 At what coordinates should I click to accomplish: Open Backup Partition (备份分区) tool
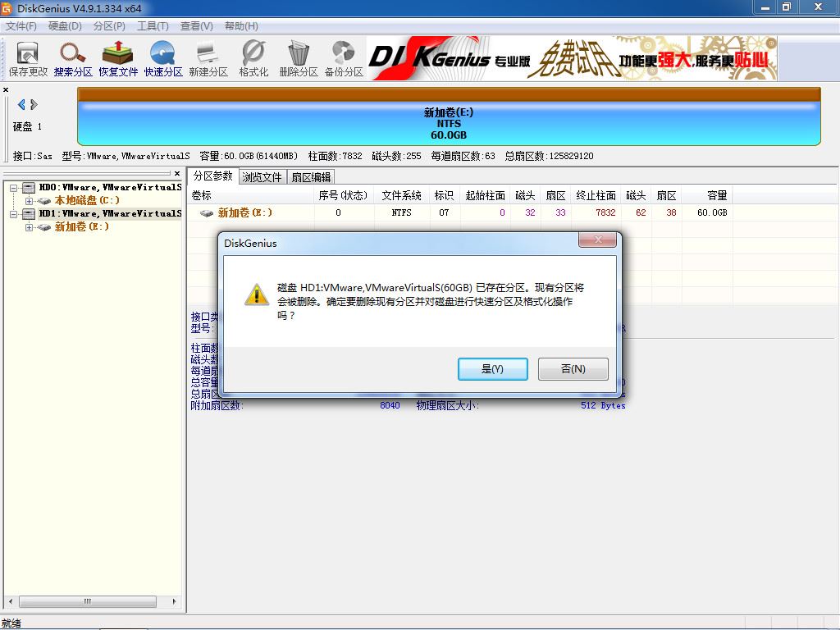click(x=344, y=59)
